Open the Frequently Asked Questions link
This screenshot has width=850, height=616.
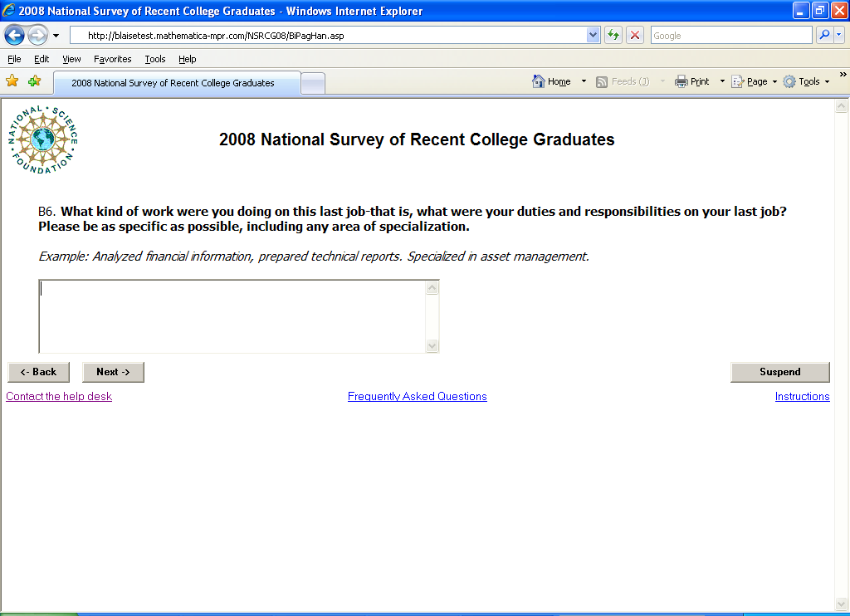point(418,396)
